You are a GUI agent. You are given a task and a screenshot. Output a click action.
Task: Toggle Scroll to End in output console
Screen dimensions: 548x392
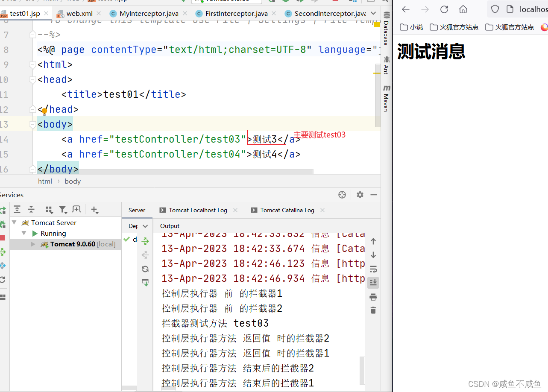tap(373, 282)
